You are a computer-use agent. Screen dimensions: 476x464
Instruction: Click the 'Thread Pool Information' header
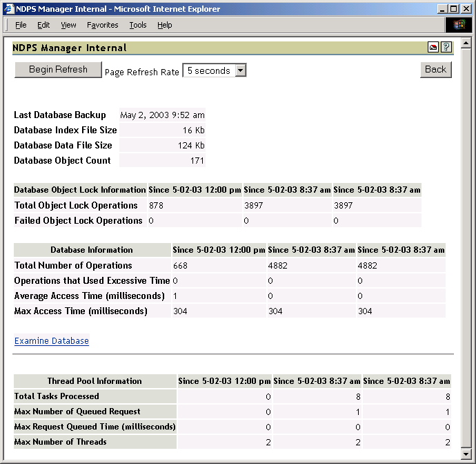pos(95,381)
